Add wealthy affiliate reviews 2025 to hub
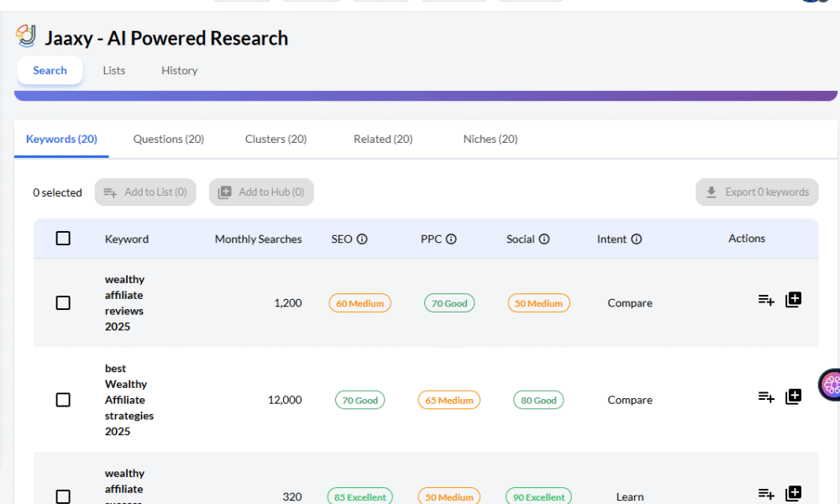This screenshot has height=504, width=840. pos(793,300)
